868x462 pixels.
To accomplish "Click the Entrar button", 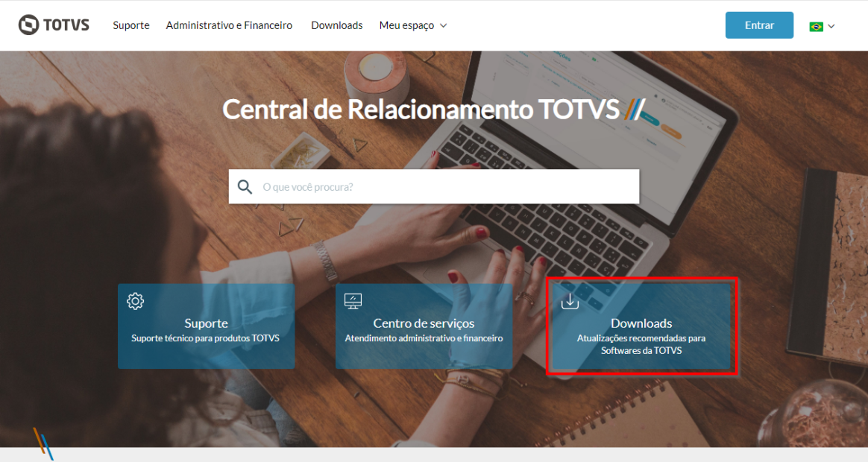I will coord(759,25).
